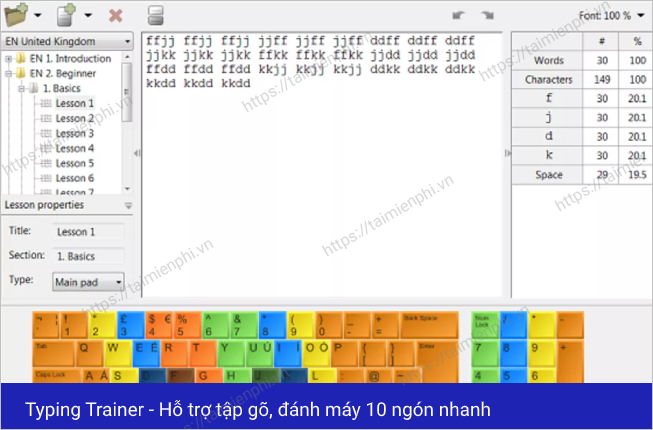
Task: Click the Tab key on keyboard
Action: [x=54, y=353]
